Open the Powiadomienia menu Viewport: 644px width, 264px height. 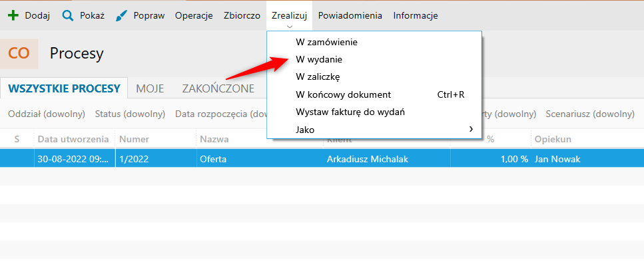350,15
